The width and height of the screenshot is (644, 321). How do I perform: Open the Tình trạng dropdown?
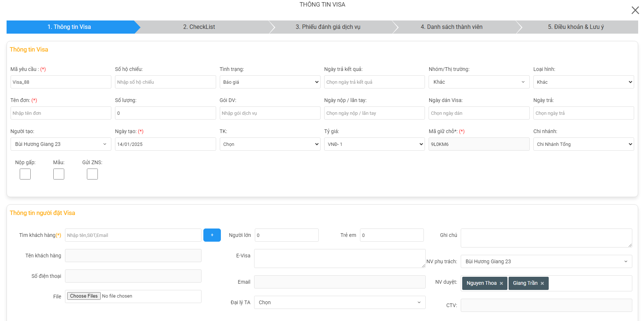click(x=270, y=82)
